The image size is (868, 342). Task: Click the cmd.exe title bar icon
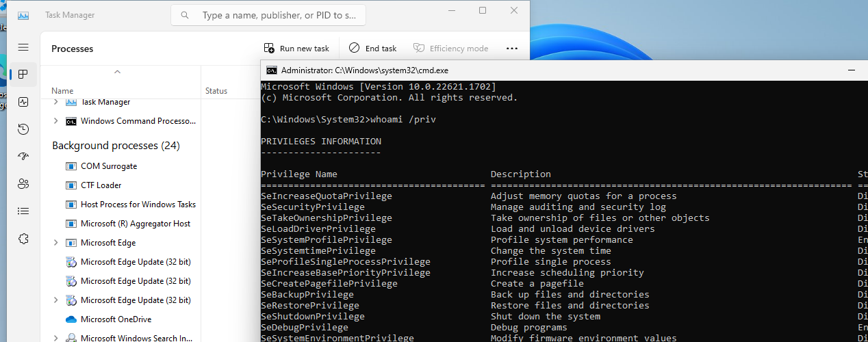click(272, 70)
